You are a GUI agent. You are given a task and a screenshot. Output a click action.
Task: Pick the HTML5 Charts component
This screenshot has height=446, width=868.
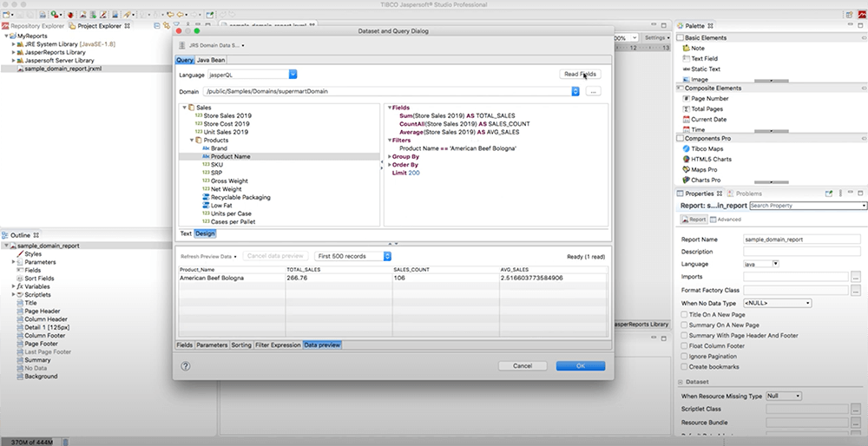(707, 160)
